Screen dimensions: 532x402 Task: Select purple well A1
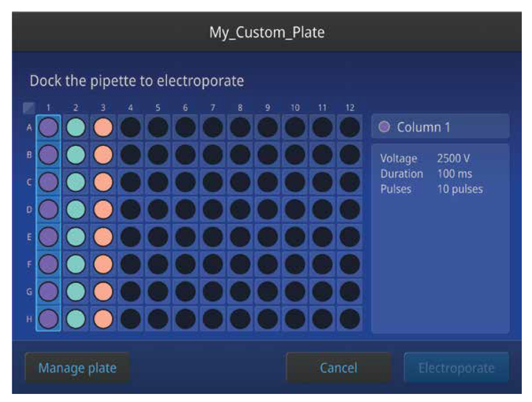tap(48, 128)
